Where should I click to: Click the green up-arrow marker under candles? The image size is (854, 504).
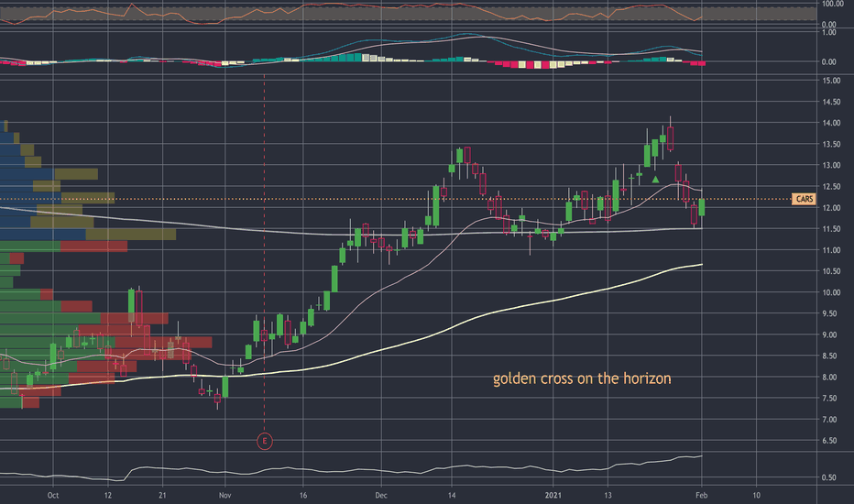click(x=656, y=180)
